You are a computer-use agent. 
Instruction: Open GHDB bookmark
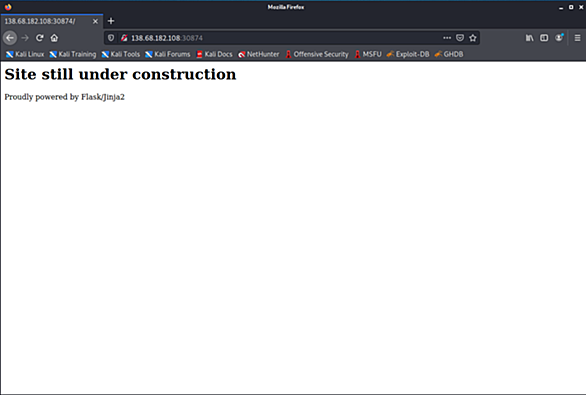click(449, 54)
